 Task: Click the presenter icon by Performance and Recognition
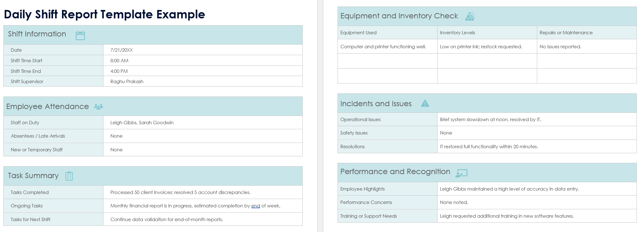461,173
